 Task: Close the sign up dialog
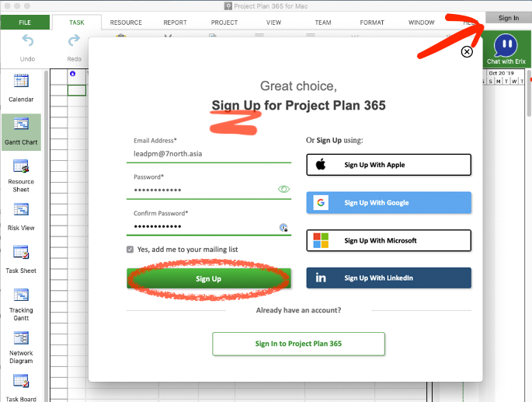(x=467, y=51)
